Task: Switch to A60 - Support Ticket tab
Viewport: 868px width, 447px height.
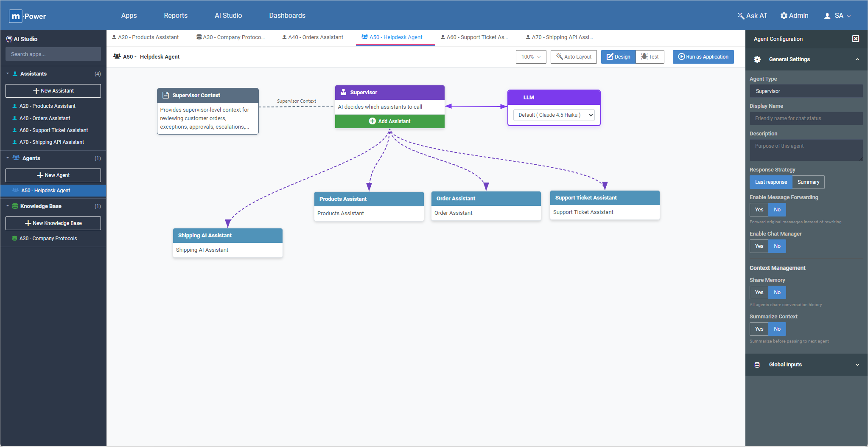Action: [474, 37]
